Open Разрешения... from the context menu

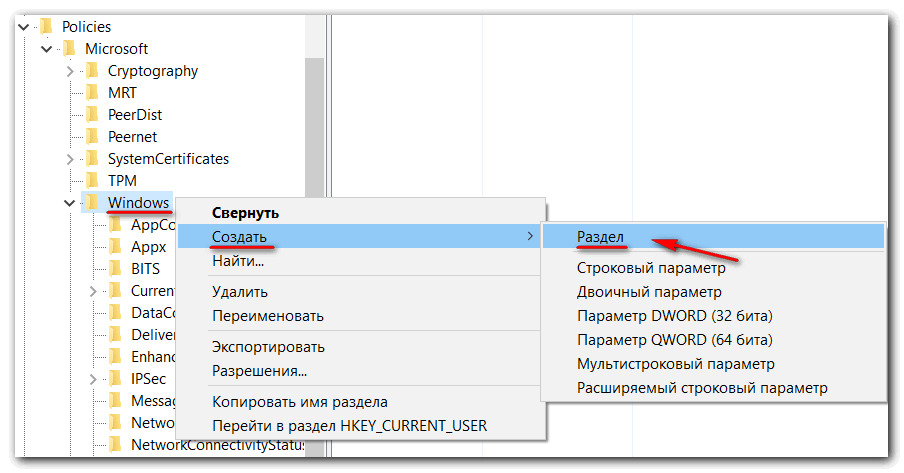click(259, 371)
